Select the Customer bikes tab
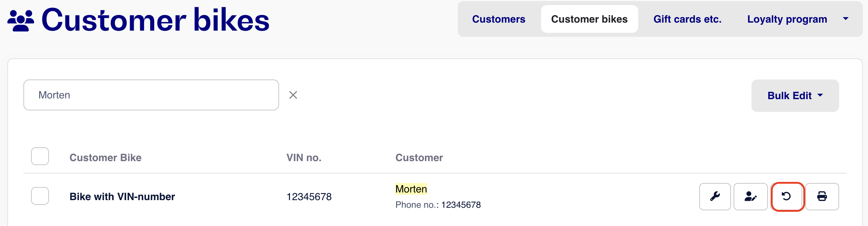Viewport: 868px width, 226px height. tap(589, 19)
